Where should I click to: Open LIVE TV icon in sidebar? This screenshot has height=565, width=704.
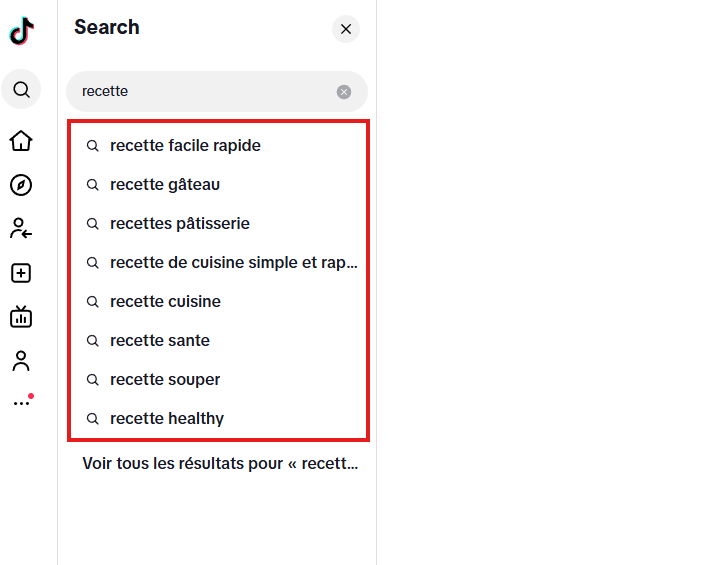tap(21, 317)
